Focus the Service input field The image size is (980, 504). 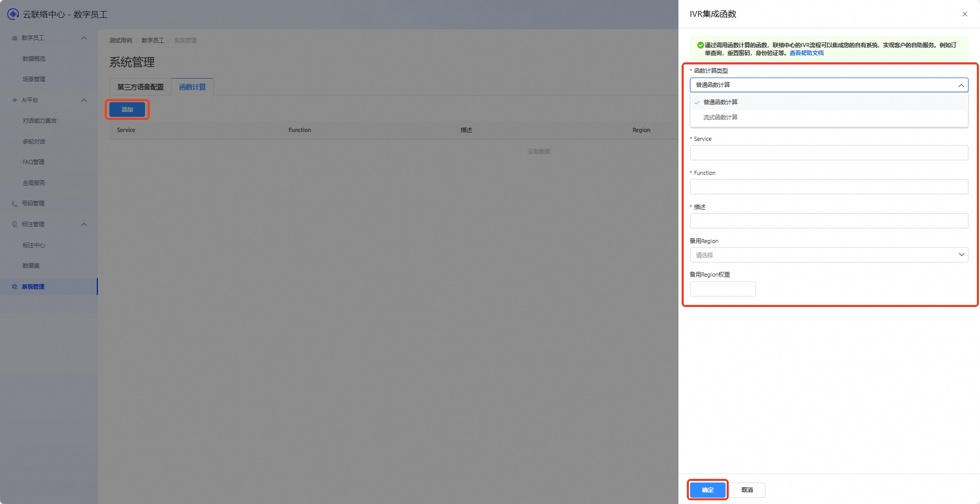[x=829, y=152]
